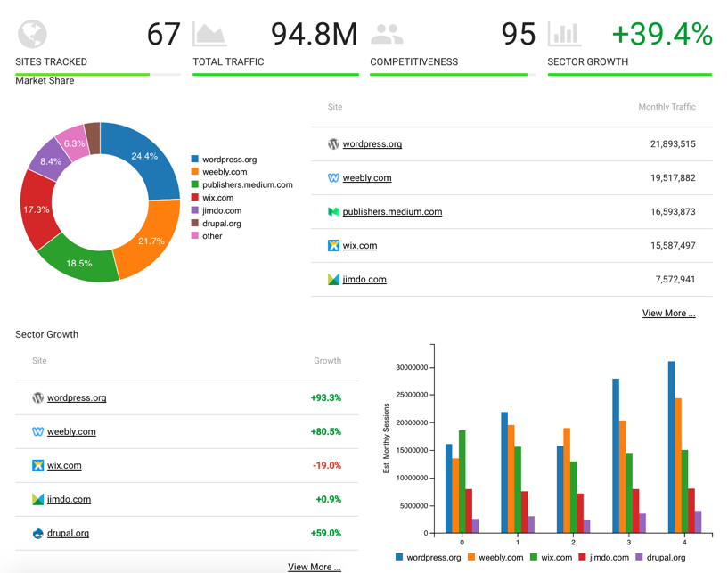The height and width of the screenshot is (573, 728).
Task: Click the Sites Tracked progress bar
Action: (x=98, y=74)
